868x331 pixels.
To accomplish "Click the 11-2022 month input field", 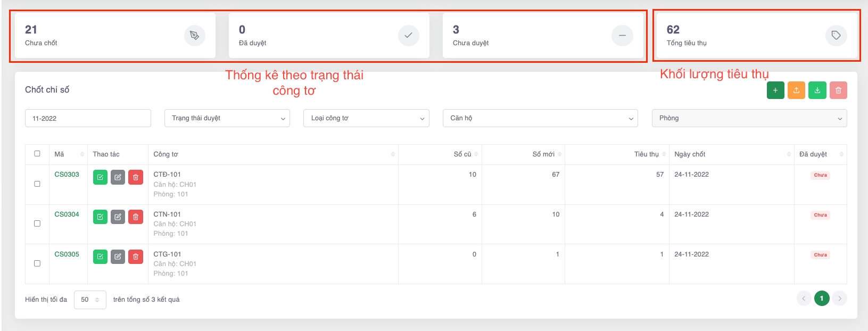I will pyautogui.click(x=88, y=118).
